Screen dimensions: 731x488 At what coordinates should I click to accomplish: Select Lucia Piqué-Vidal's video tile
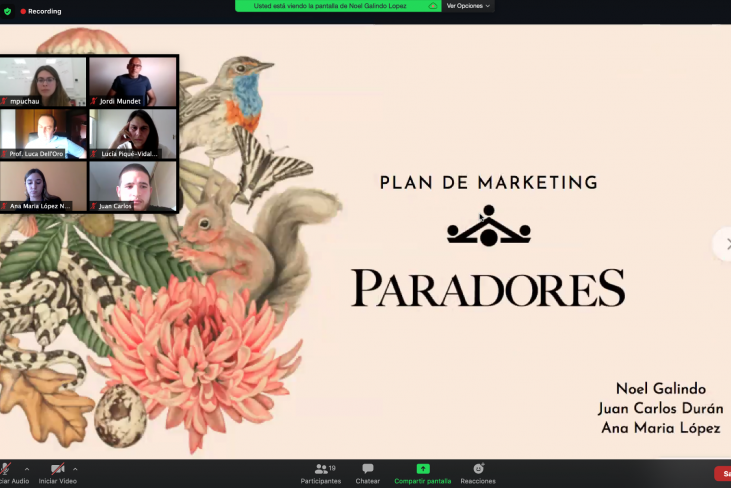[133, 134]
